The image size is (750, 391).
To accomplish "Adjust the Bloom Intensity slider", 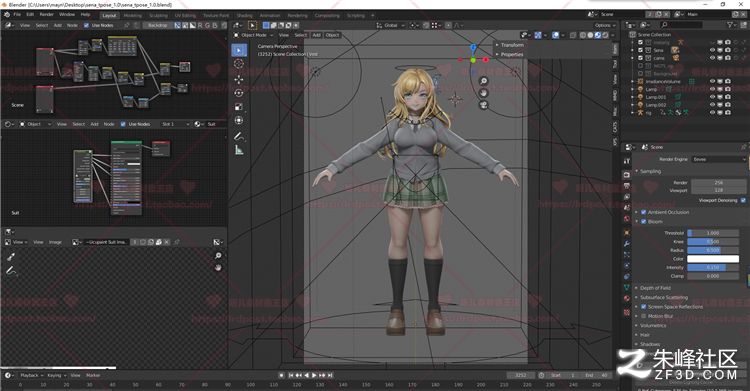I will coord(713,268).
